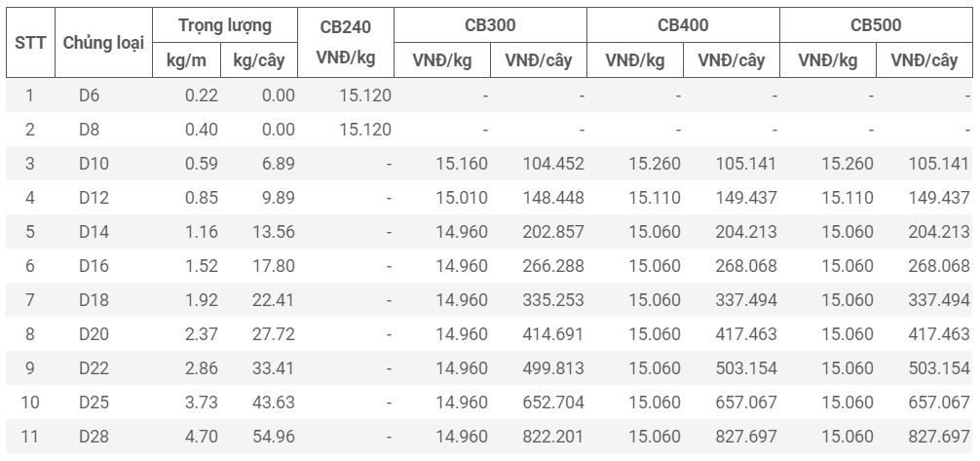Click the CB400 group header
The height and width of the screenshot is (461, 980).
pyautogui.click(x=683, y=25)
